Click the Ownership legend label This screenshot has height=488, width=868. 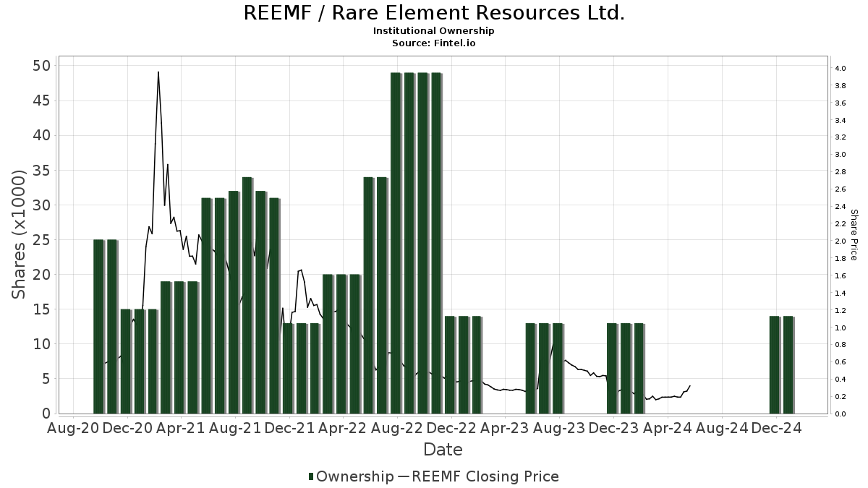(355, 476)
